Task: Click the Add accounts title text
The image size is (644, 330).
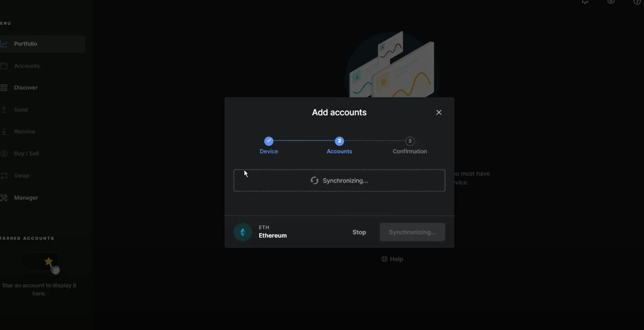Action: [339, 112]
